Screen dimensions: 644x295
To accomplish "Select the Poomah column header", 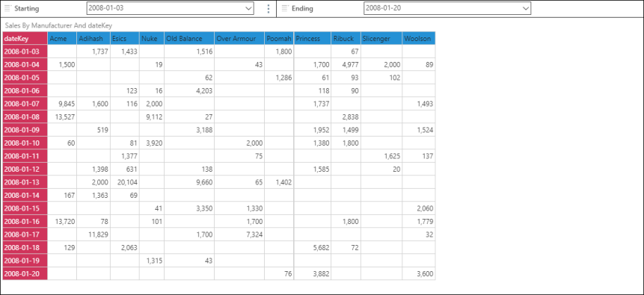I will pos(279,39).
